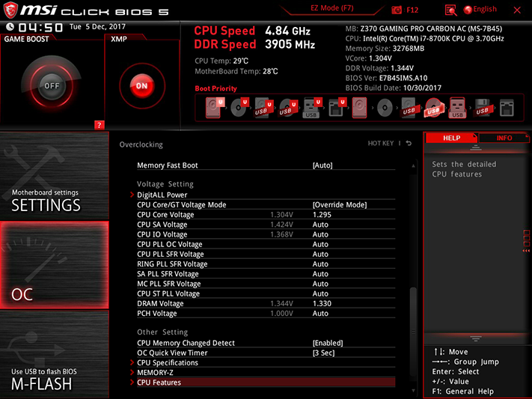This screenshot has width=532, height=399.
Task: Click the settings list scroll-up arrow
Action: tap(413, 165)
